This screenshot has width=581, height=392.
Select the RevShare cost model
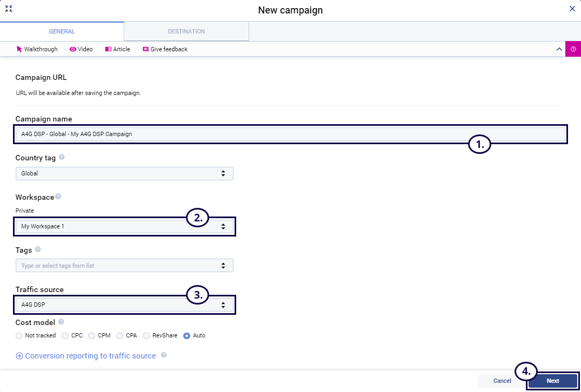point(146,335)
